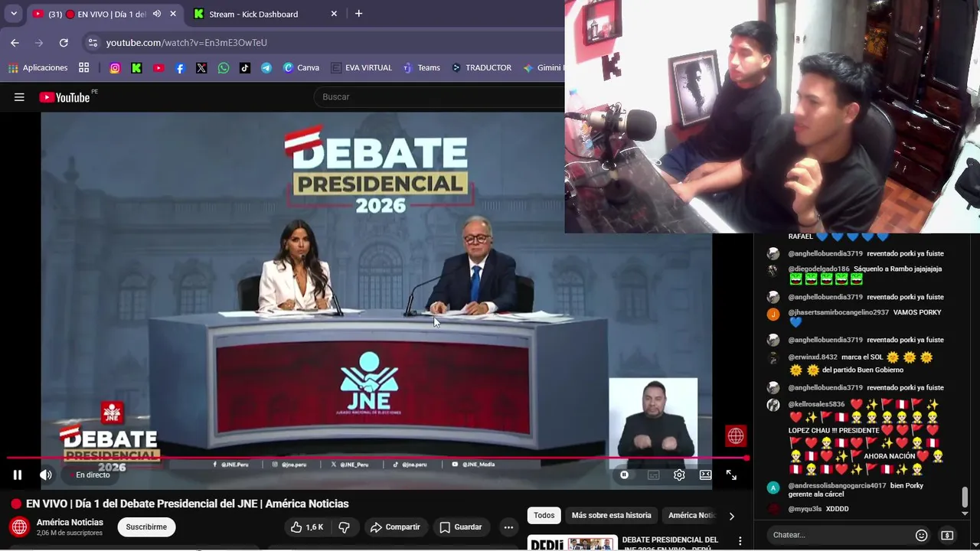Open the X (Twitter) bookmark icon
The width and height of the screenshot is (980, 551).
[201, 68]
